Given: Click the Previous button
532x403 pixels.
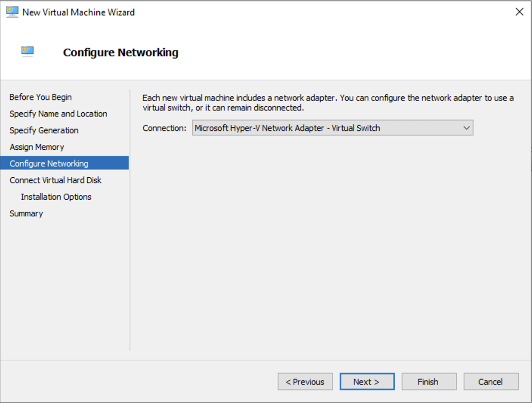Looking at the screenshot, I should pos(305,381).
